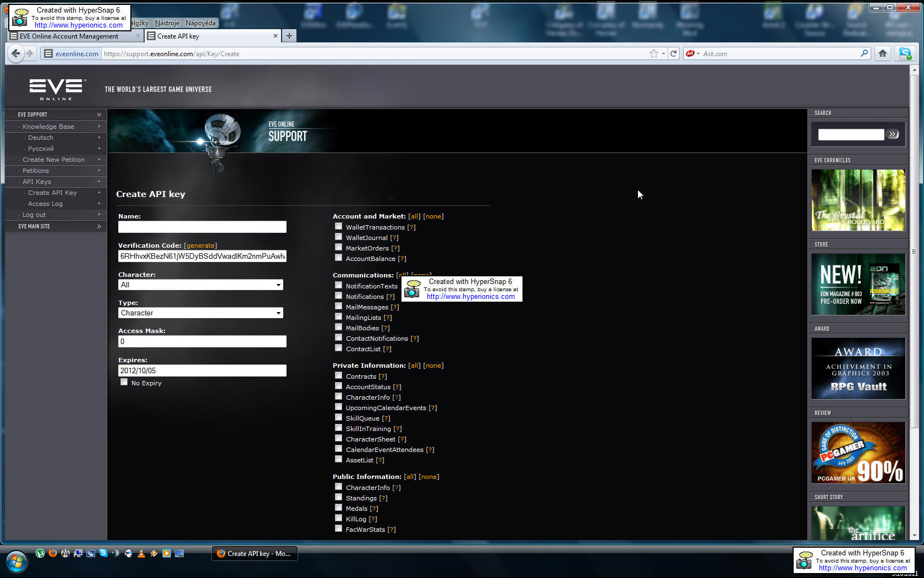Check the WalletTransactions checkbox
This screenshot has height=578, width=924.
pyautogui.click(x=339, y=226)
